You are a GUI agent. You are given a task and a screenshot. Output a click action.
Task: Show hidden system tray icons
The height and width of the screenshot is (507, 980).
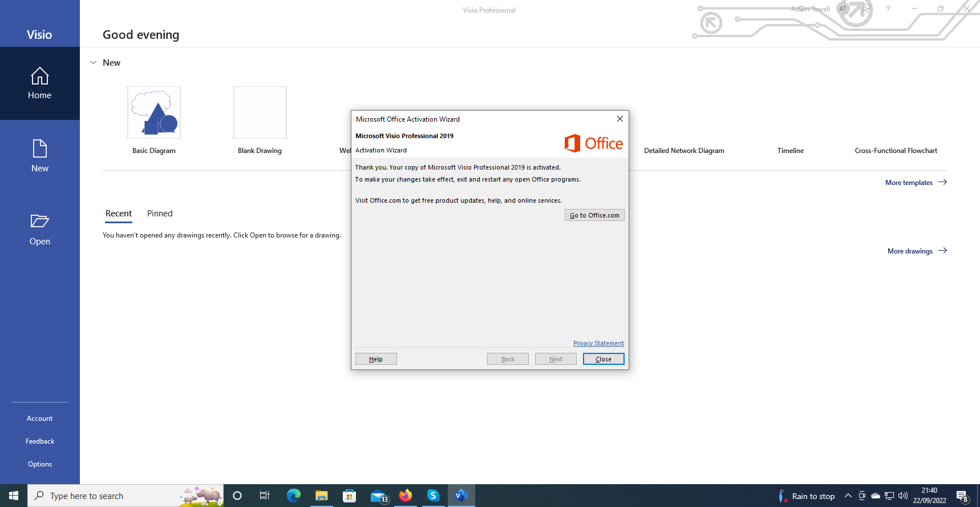coord(848,496)
